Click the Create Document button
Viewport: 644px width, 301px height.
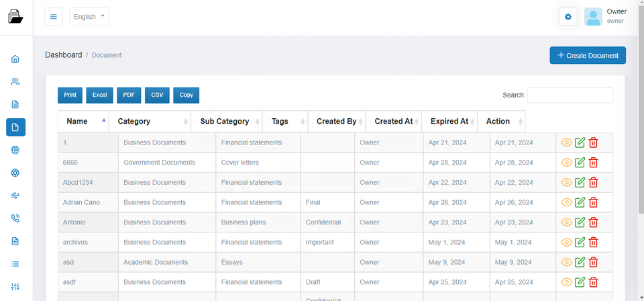click(x=588, y=55)
